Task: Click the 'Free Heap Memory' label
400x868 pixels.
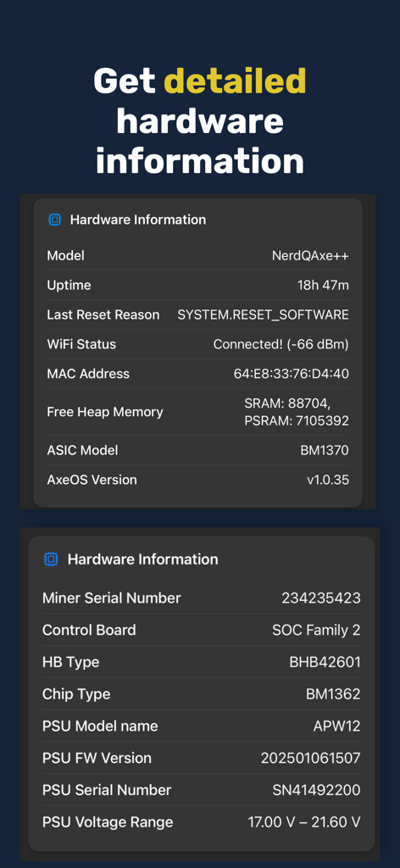Action: [104, 412]
